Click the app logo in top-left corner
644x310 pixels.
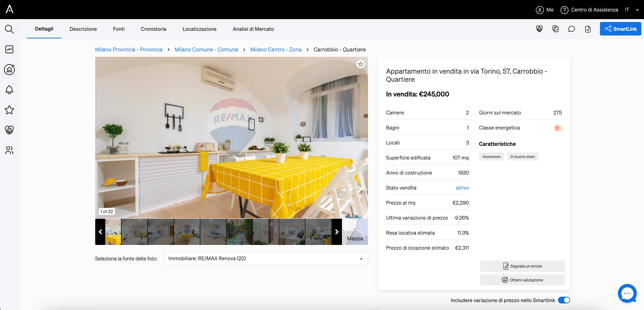pos(10,9)
